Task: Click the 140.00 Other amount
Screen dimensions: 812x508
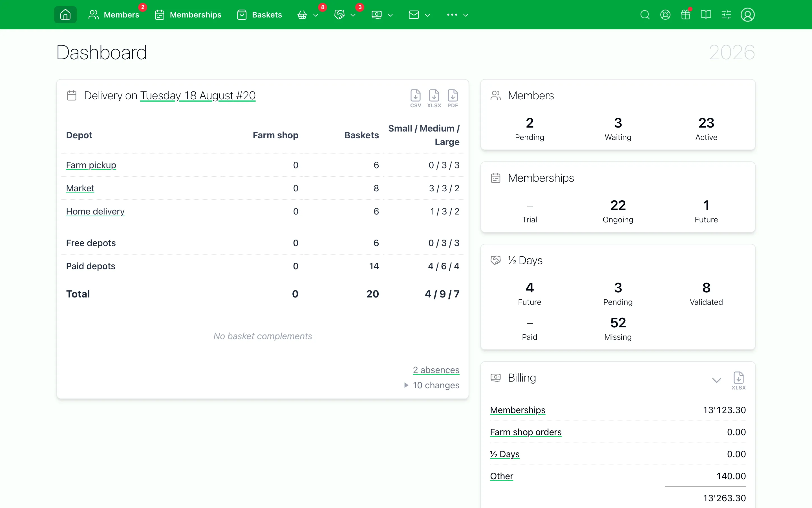Action: pyautogui.click(x=731, y=476)
